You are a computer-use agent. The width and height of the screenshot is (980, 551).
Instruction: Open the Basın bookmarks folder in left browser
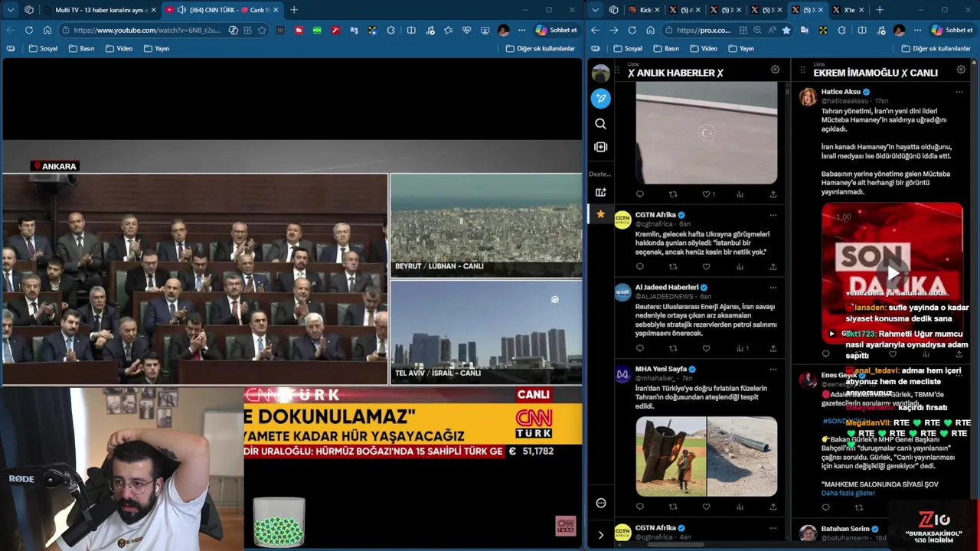(x=82, y=48)
